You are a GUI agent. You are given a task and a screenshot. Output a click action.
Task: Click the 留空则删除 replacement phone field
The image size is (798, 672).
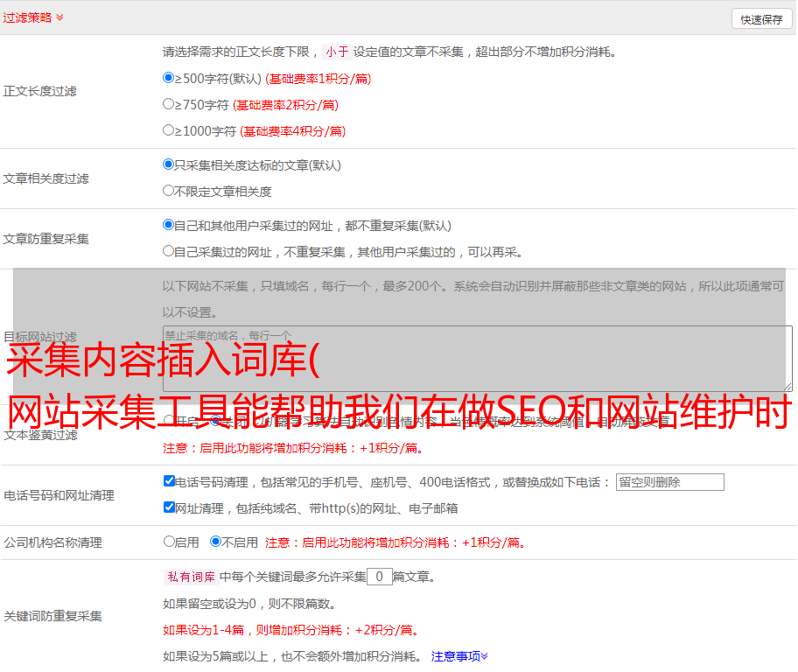coord(669,482)
